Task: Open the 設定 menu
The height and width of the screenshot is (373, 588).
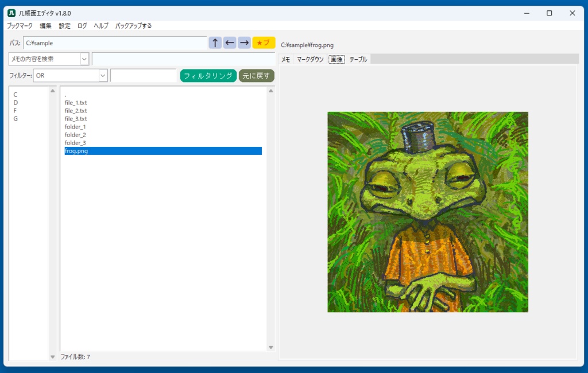Action: [x=64, y=26]
